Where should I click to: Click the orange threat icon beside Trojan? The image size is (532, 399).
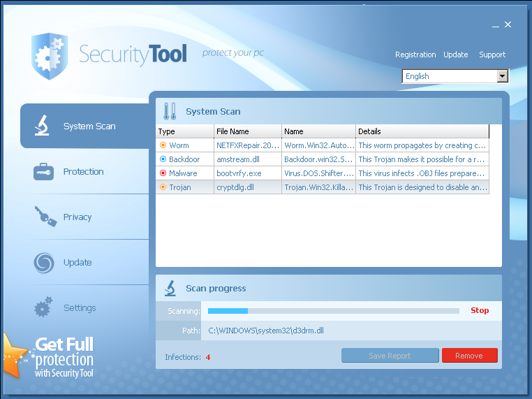163,187
